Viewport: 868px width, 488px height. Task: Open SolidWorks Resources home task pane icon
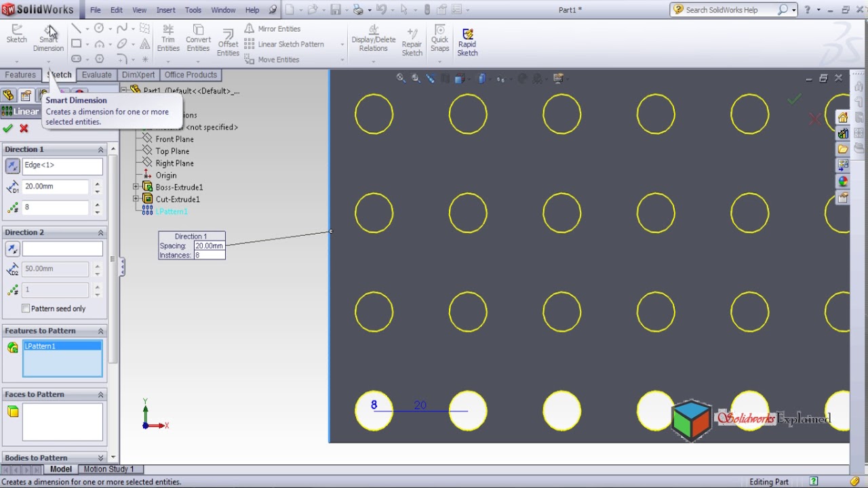(x=843, y=118)
